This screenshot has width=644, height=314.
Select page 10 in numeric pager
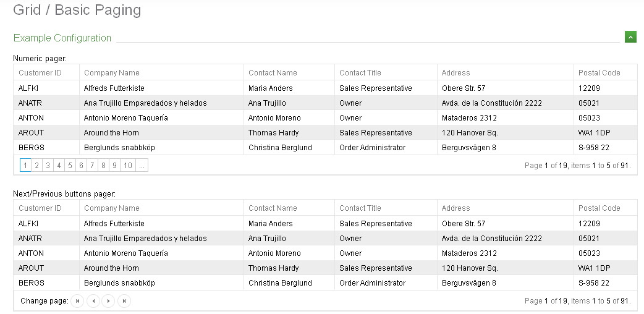point(127,166)
